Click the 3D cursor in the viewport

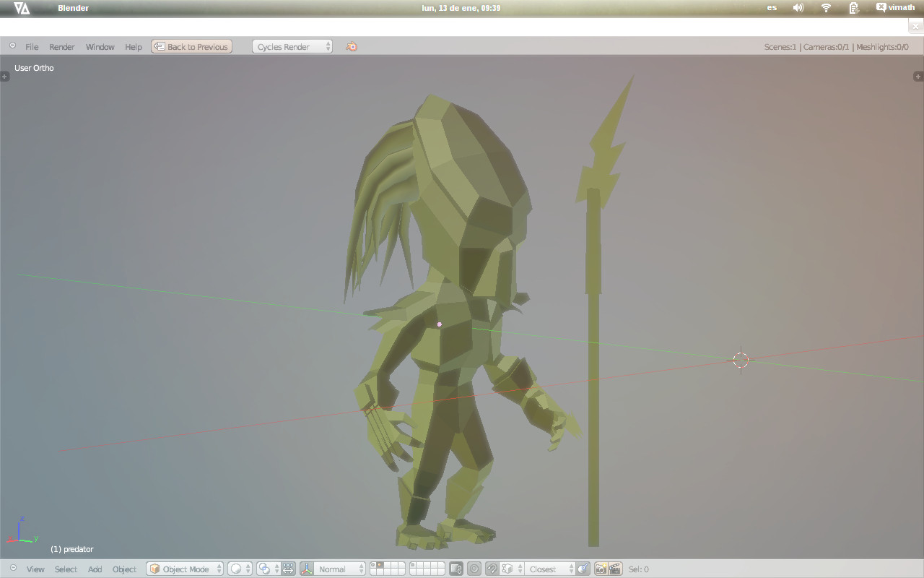point(741,360)
